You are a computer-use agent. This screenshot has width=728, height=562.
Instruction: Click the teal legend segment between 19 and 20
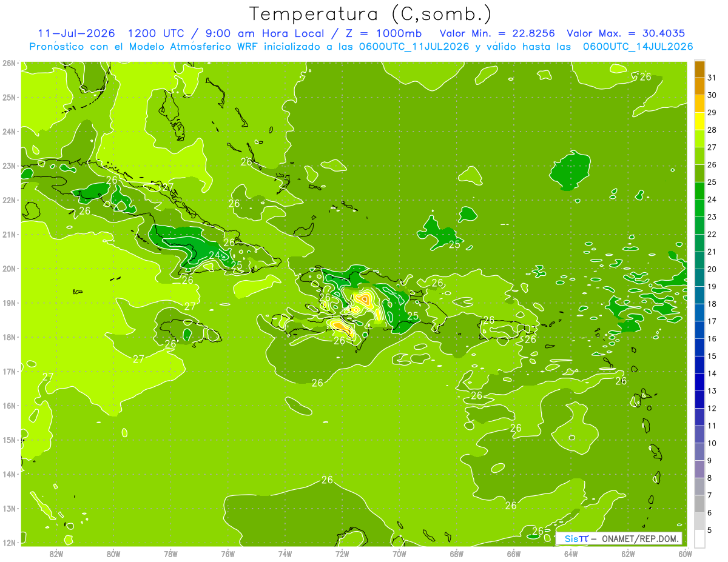pyautogui.click(x=699, y=278)
